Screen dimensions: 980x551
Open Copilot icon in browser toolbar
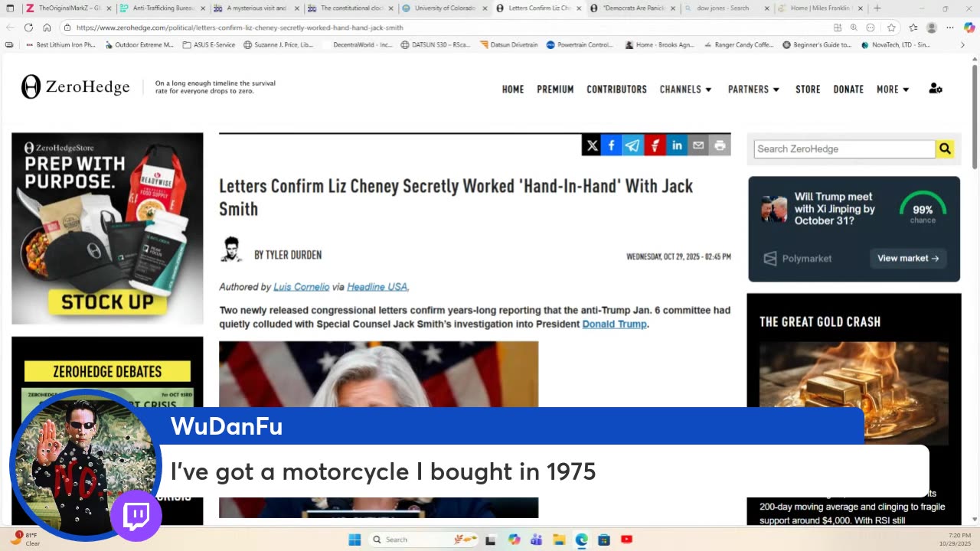click(969, 28)
